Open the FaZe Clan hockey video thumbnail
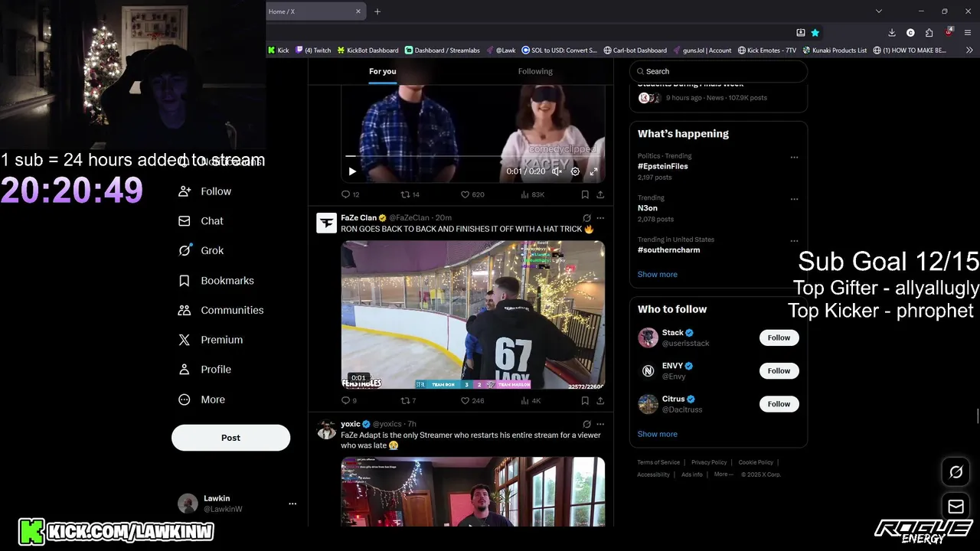The image size is (980, 551). coord(472,315)
